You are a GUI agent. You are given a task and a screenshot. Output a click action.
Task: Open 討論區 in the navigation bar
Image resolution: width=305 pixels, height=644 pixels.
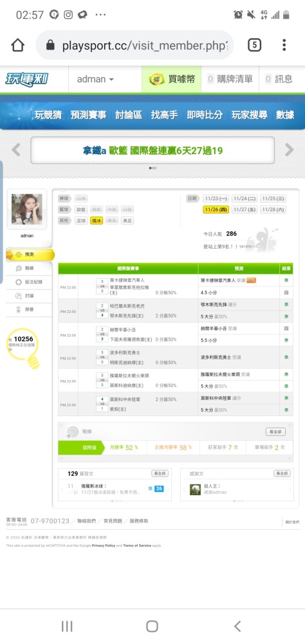(129, 115)
